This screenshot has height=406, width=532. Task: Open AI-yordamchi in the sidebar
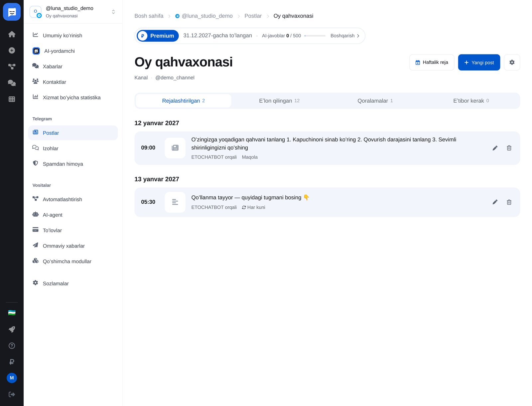pyautogui.click(x=73, y=51)
